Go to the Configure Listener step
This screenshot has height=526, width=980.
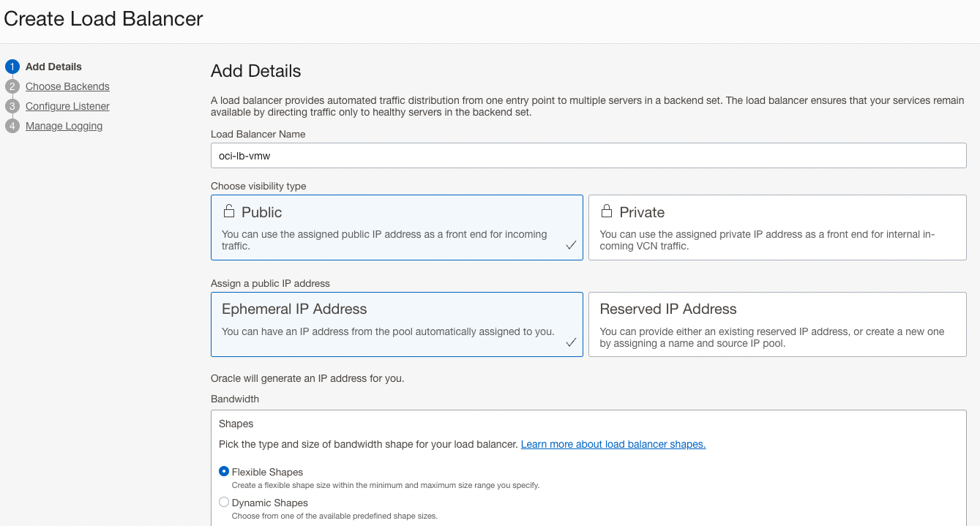point(67,106)
